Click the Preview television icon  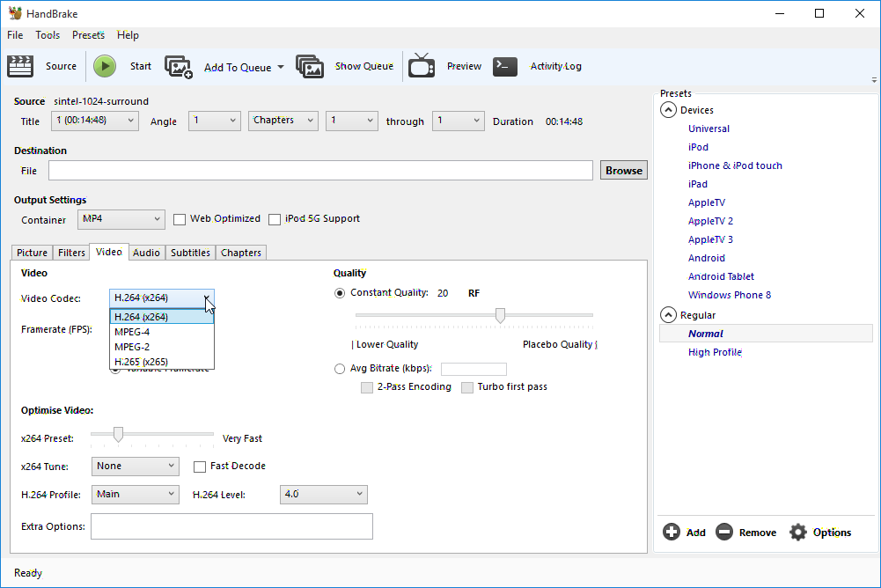point(422,66)
